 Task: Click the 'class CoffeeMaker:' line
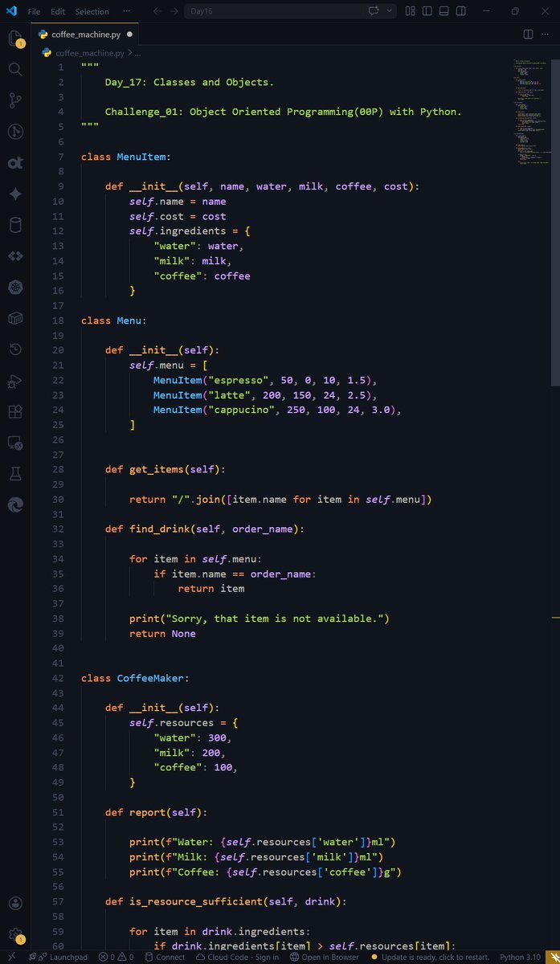pyautogui.click(x=135, y=678)
